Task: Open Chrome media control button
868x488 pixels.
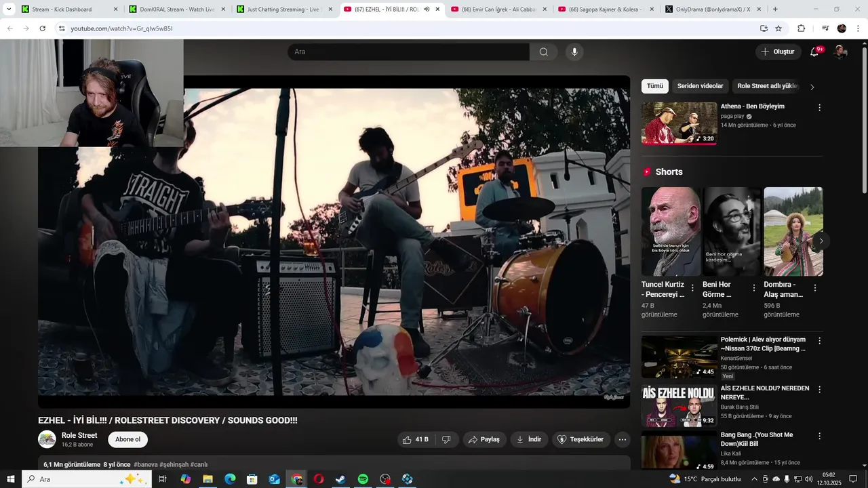Action: point(825,28)
